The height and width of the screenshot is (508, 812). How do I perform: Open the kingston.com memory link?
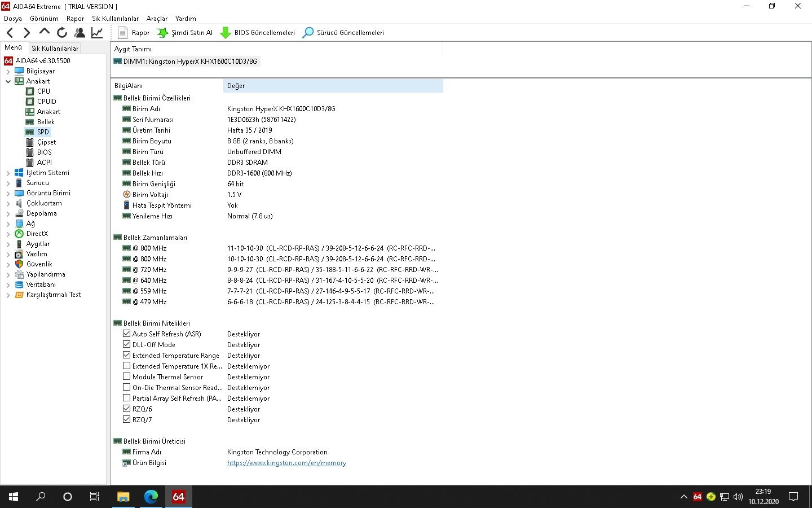click(x=286, y=463)
